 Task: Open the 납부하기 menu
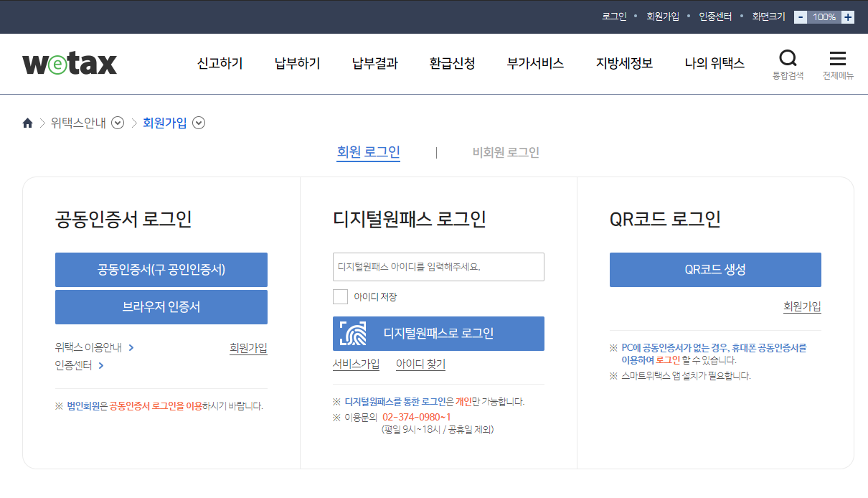click(298, 63)
